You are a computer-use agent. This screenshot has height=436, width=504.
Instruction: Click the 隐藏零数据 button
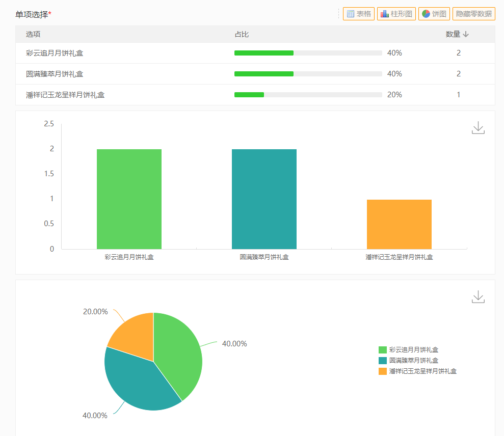click(x=474, y=14)
